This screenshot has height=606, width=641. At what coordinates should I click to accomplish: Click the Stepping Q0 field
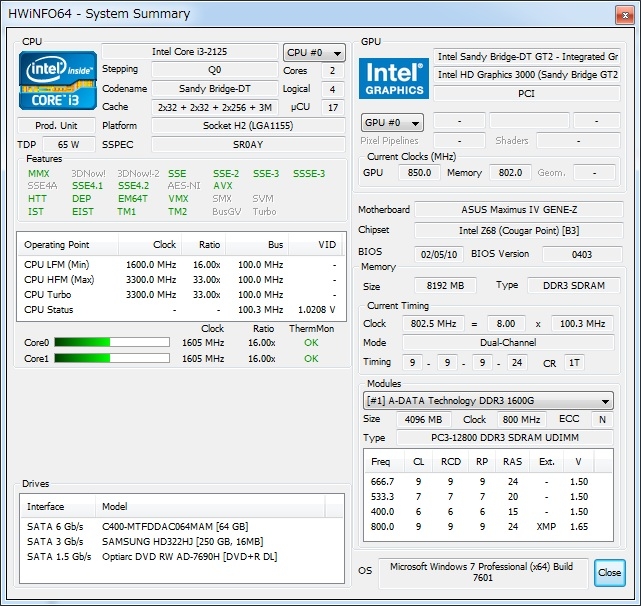click(x=215, y=70)
